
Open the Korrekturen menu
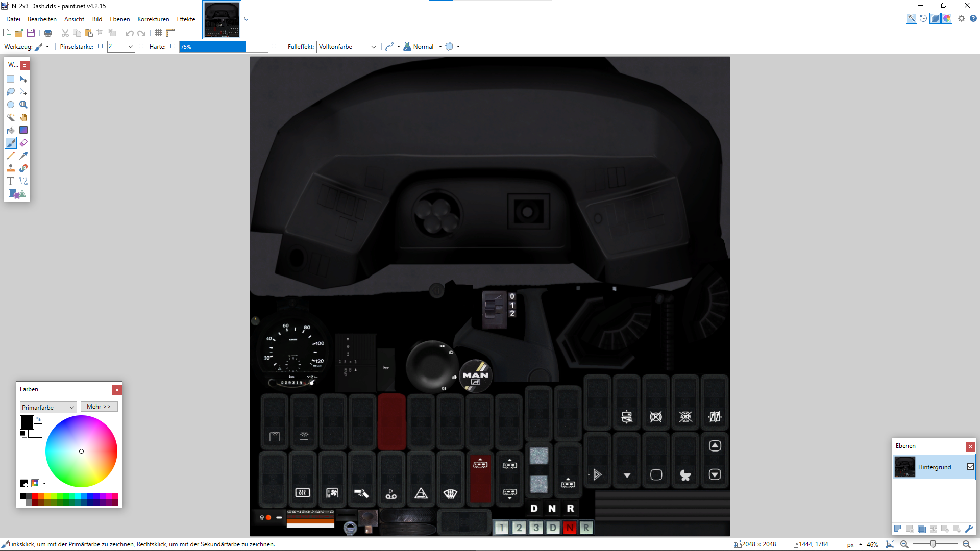point(153,19)
